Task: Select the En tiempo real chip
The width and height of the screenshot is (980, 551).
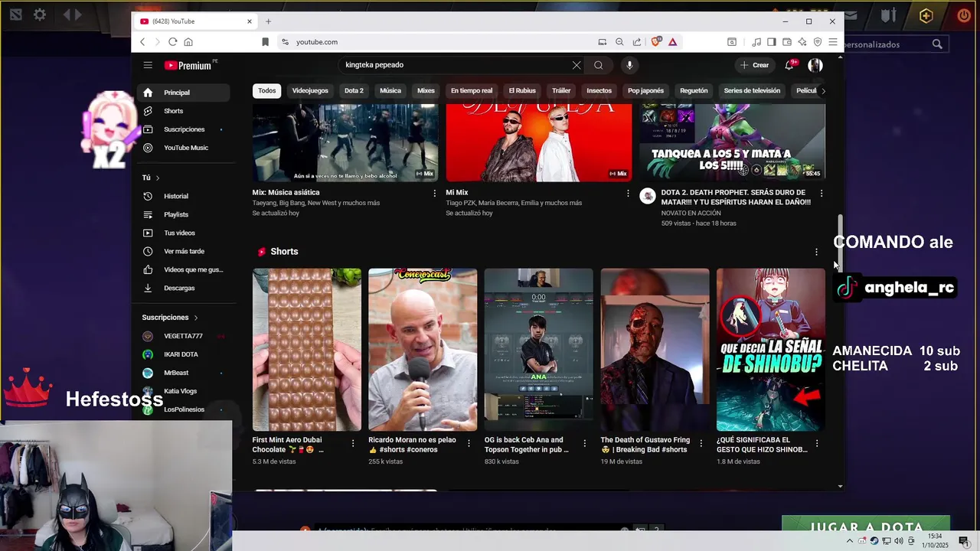Action: [x=472, y=90]
